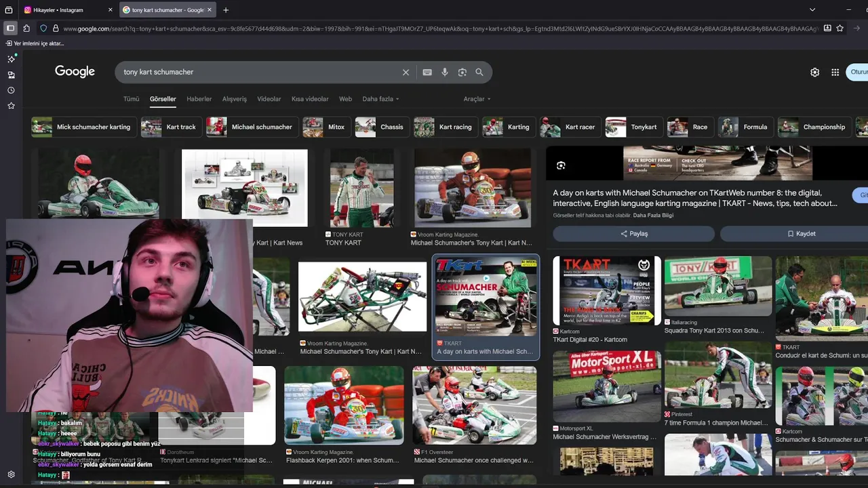Filter by Mitox chip
This screenshot has width=868, height=488.
click(326, 127)
